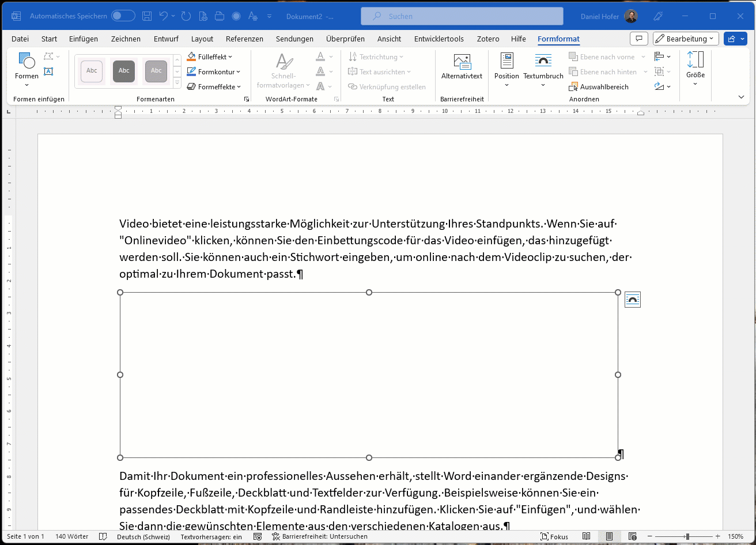The image size is (756, 545).
Task: Switch to the Referenzen tab
Action: (x=244, y=39)
